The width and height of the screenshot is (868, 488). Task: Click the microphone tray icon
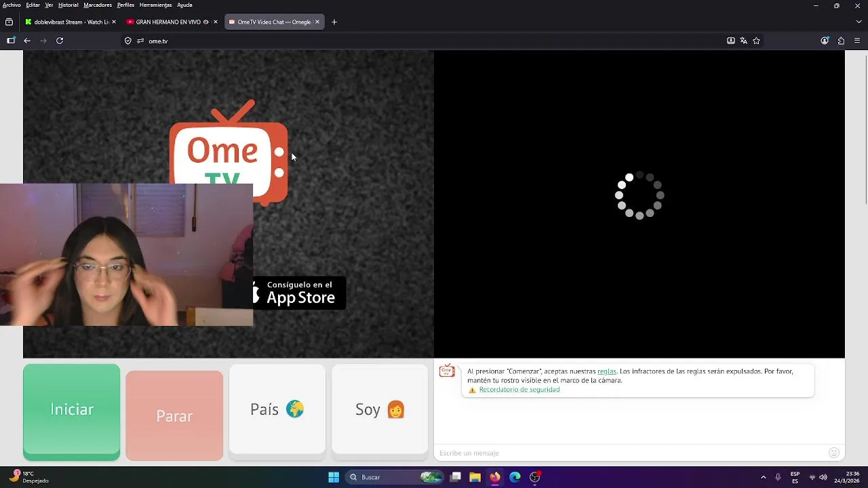click(778, 477)
